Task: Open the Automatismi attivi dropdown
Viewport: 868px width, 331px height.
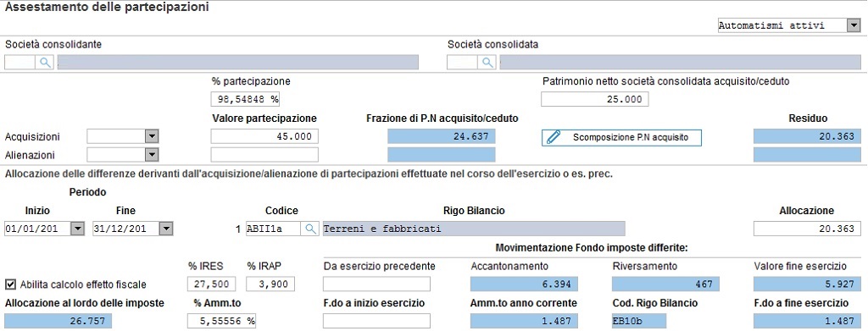Action: pos(851,25)
